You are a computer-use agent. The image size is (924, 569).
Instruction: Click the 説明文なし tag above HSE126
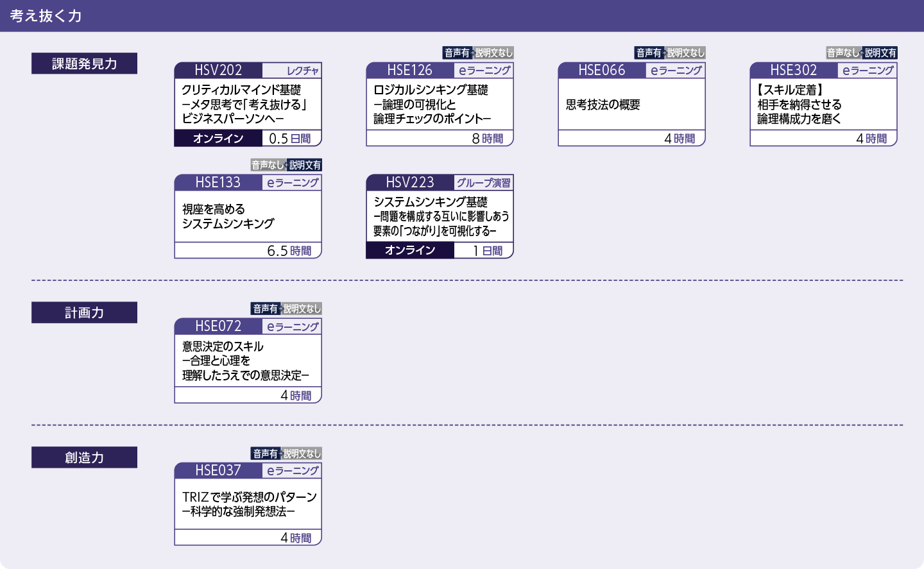tap(493, 53)
